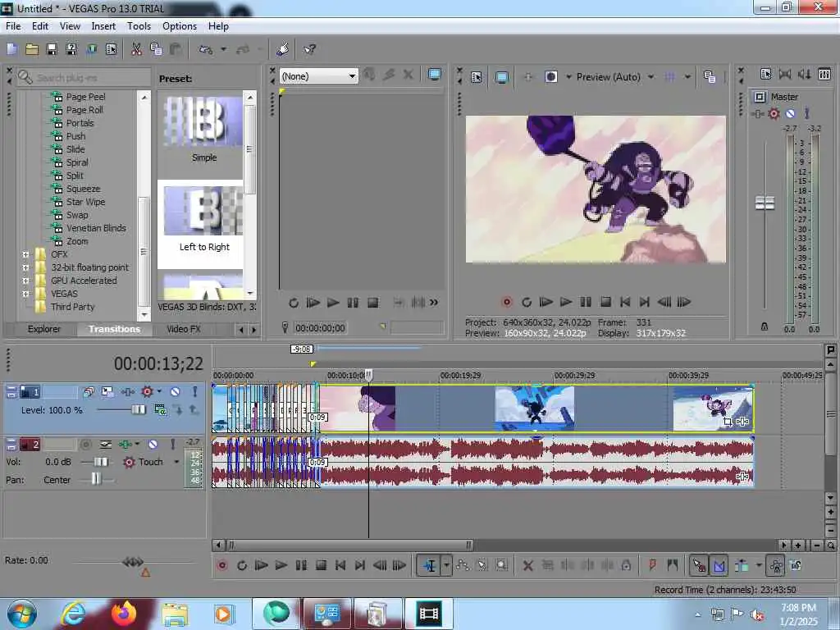Viewport: 840px width, 630px height.
Task: Copy selection using the toolbar copy icon
Action: [156, 49]
